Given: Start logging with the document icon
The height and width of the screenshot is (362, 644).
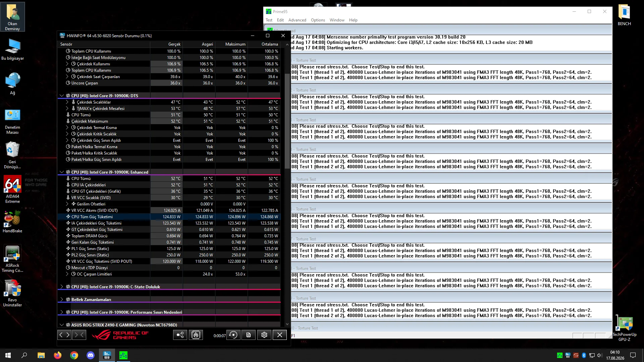Looking at the screenshot, I should (249, 335).
